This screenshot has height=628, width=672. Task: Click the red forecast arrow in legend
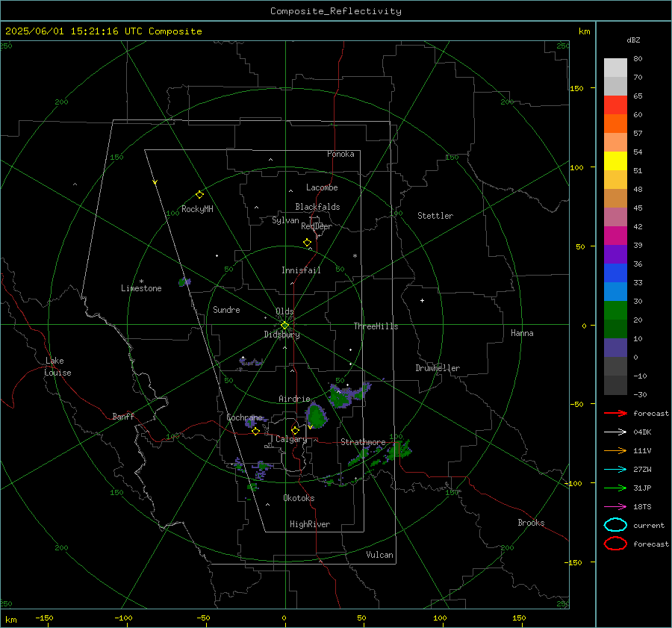pyautogui.click(x=615, y=413)
